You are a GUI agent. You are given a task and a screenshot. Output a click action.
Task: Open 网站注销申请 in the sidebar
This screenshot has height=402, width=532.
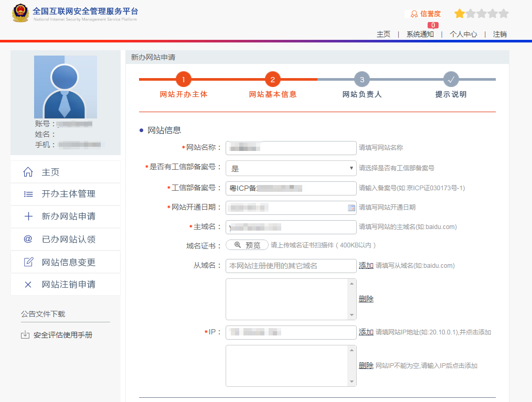point(66,285)
